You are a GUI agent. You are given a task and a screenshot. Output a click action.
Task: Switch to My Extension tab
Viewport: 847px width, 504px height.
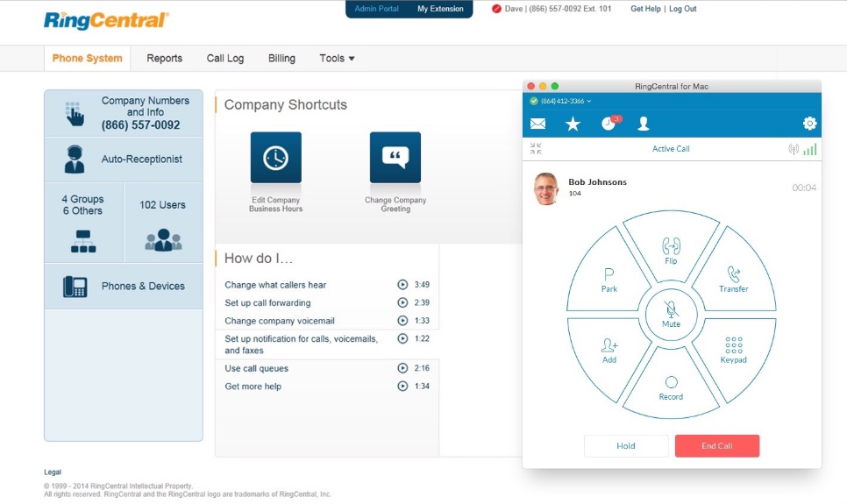(x=440, y=10)
